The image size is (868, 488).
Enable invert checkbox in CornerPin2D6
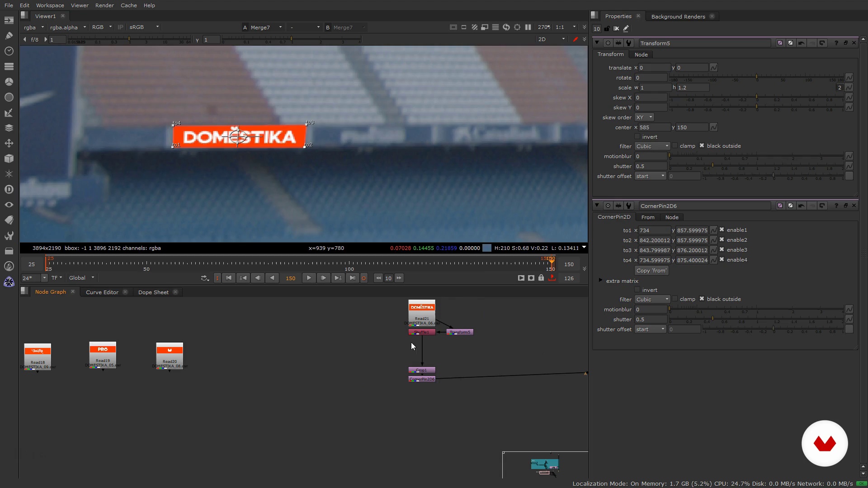(637, 290)
